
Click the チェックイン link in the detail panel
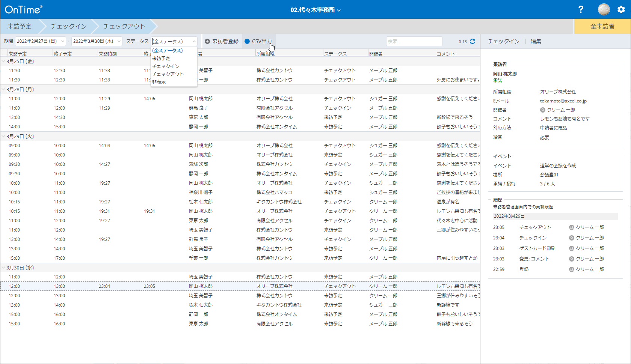pyautogui.click(x=503, y=41)
